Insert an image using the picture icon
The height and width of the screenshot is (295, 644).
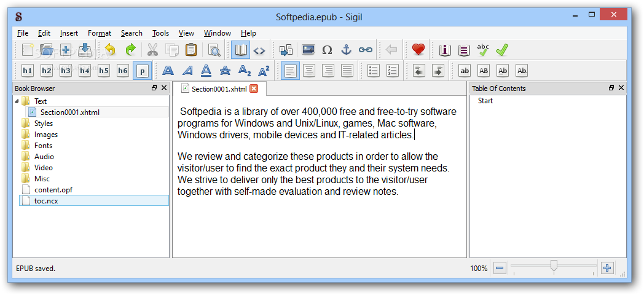coord(308,50)
